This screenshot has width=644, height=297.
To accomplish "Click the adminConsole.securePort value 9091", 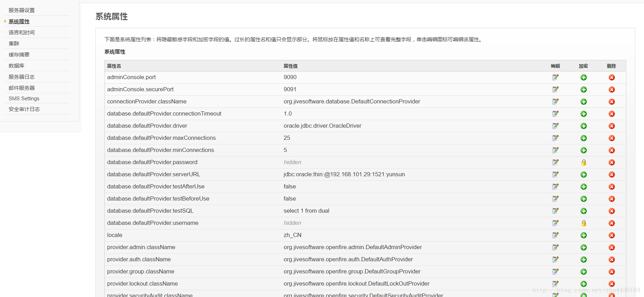I will [290, 90].
